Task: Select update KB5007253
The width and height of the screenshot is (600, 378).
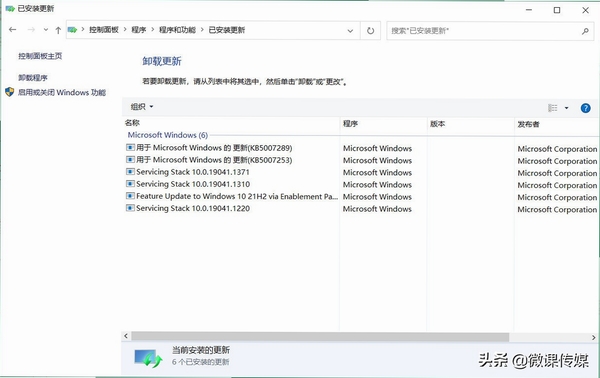Action: 214,160
